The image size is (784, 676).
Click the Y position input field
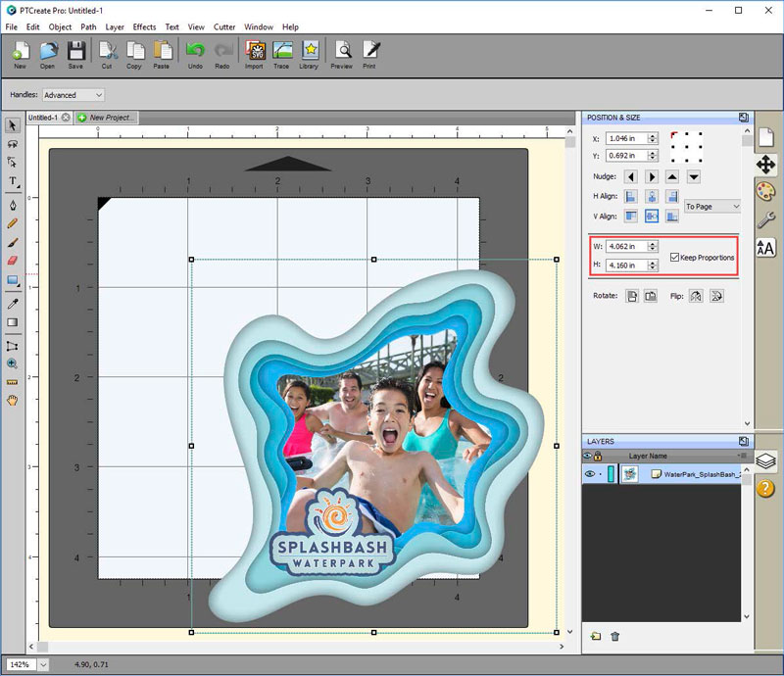[627, 156]
